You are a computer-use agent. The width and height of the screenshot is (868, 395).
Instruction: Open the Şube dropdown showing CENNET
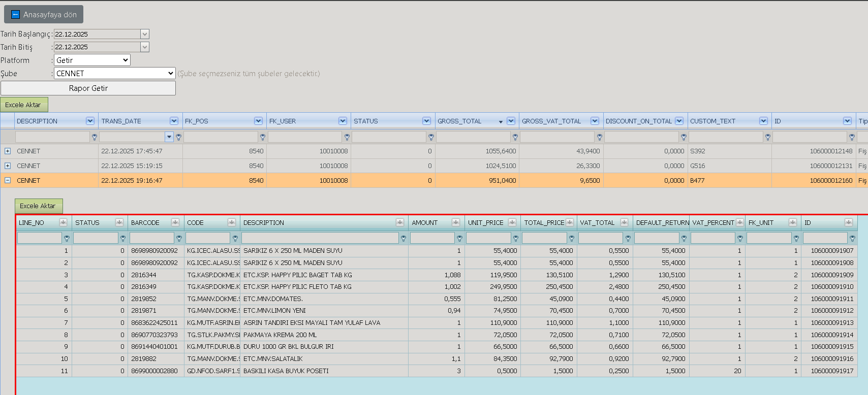click(115, 73)
